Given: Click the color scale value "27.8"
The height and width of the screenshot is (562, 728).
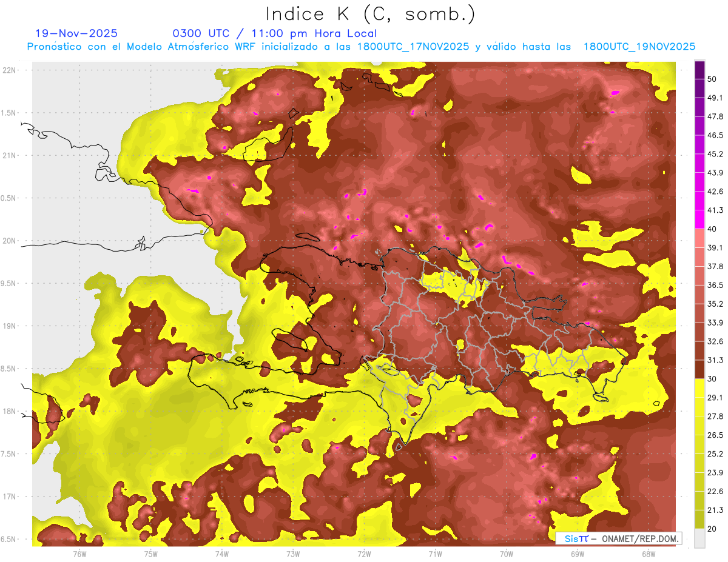Looking at the screenshot, I should click(715, 416).
